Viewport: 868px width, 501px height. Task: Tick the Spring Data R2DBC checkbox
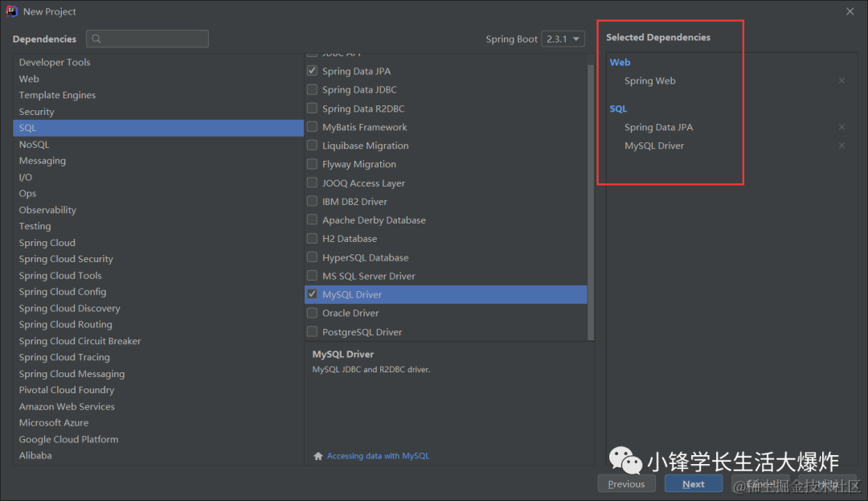point(312,109)
